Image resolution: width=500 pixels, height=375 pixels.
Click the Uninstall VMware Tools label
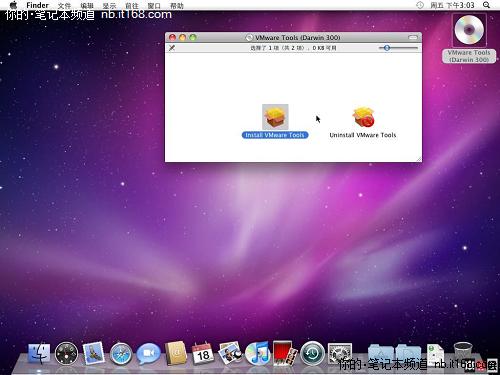pyautogui.click(x=363, y=135)
